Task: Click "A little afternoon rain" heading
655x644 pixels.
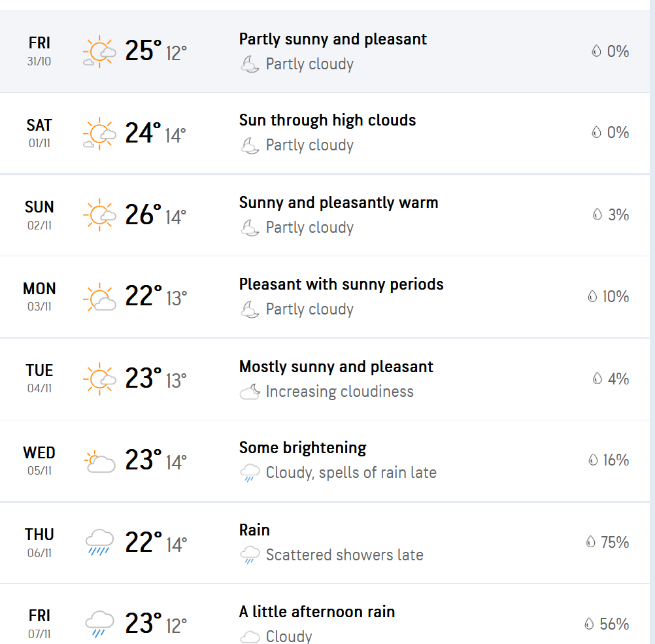Action: point(317,612)
